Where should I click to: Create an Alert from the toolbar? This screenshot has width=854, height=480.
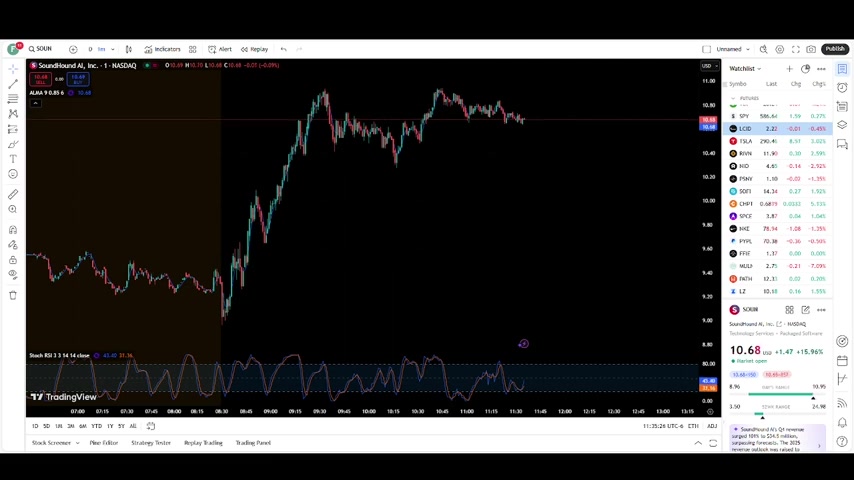220,49
